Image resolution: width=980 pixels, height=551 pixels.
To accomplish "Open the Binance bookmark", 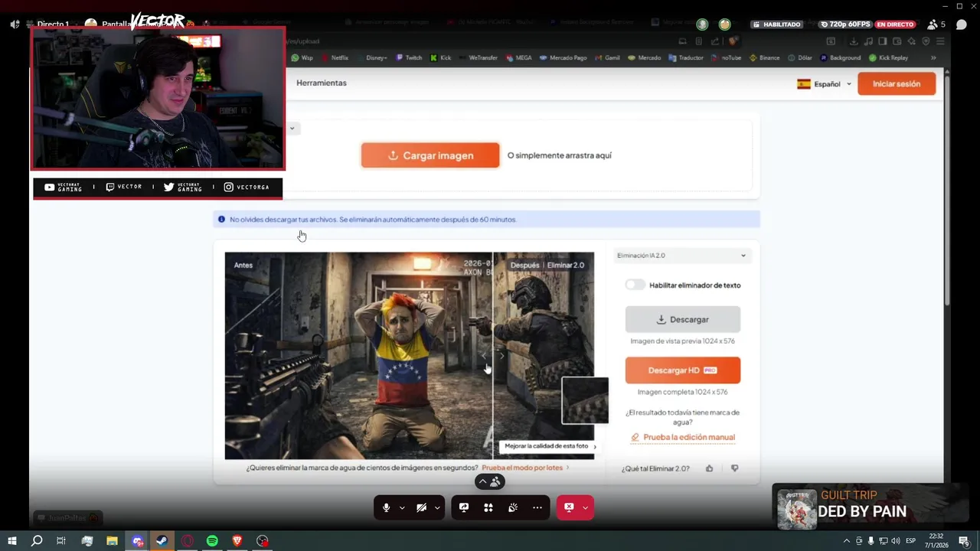I will pyautogui.click(x=764, y=57).
